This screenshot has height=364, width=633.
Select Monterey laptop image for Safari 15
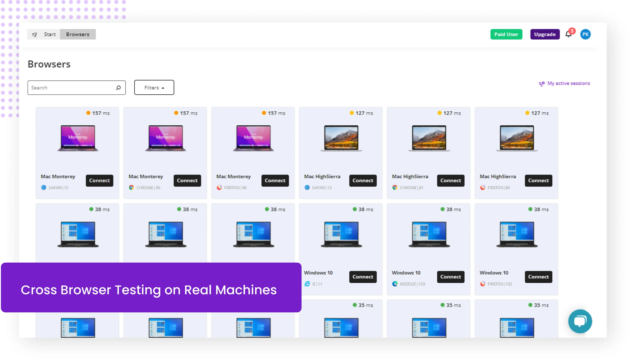click(x=78, y=138)
